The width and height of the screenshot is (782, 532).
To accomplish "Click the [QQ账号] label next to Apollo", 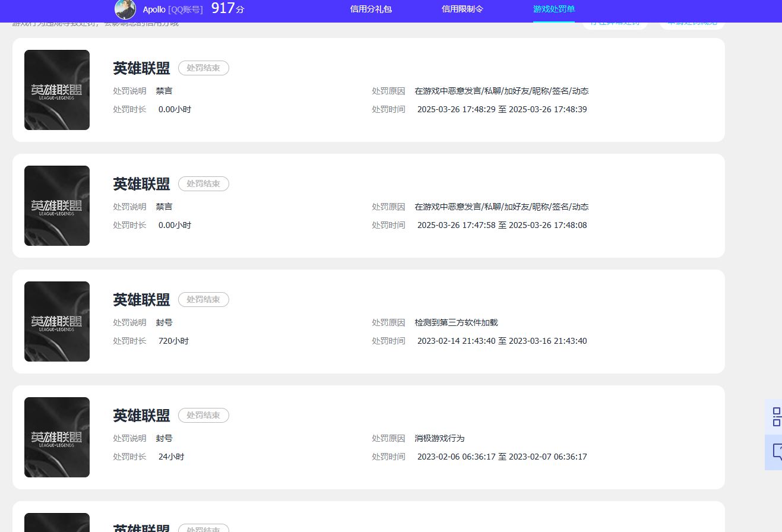I will click(x=184, y=9).
